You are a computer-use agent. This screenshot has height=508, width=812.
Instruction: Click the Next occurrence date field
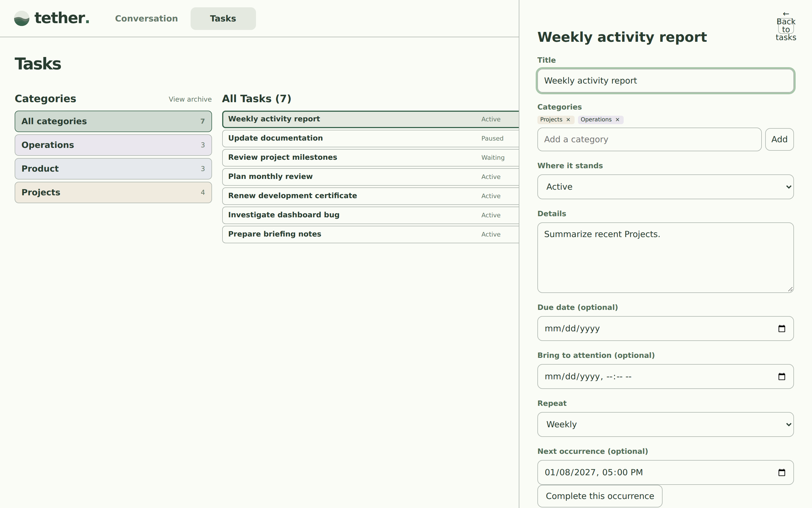tap(665, 472)
